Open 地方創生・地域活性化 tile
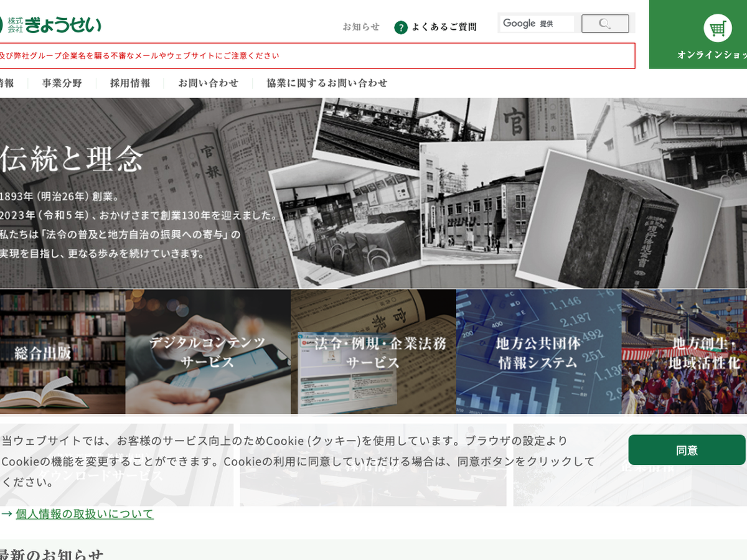Image resolution: width=747 pixels, height=560 pixels. (684, 352)
